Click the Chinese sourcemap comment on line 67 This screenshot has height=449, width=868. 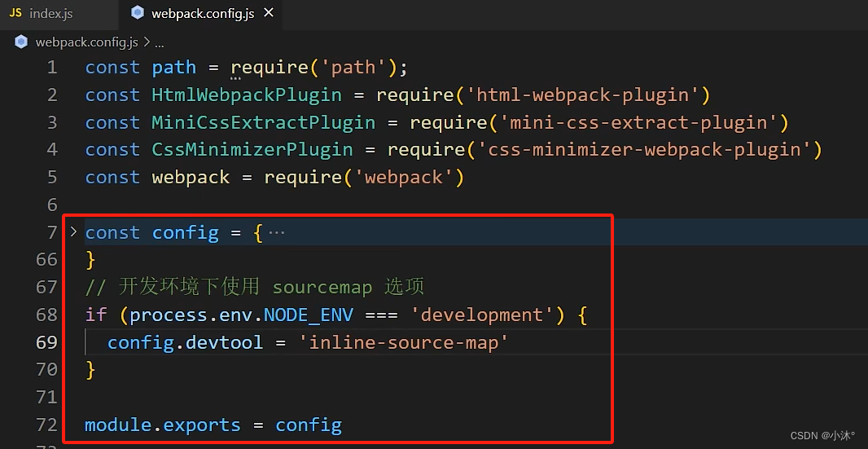click(x=255, y=287)
